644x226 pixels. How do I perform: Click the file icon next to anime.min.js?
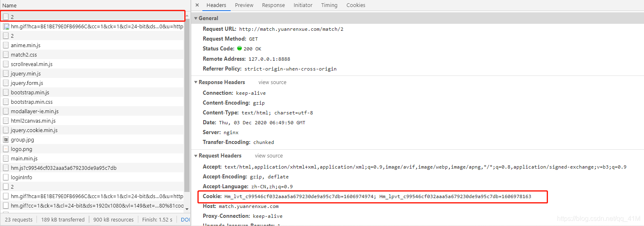click(x=6, y=45)
